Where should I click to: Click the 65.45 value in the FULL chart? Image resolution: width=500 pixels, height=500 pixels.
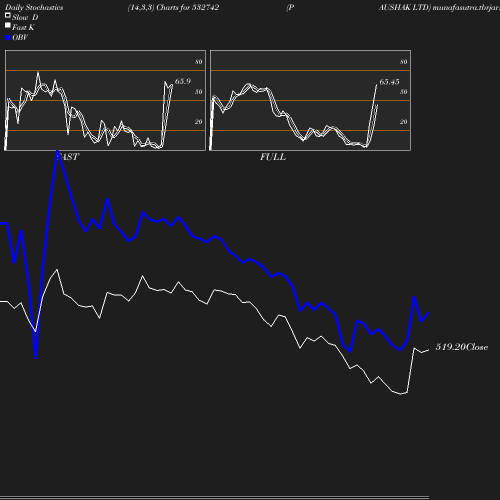pos(389,82)
